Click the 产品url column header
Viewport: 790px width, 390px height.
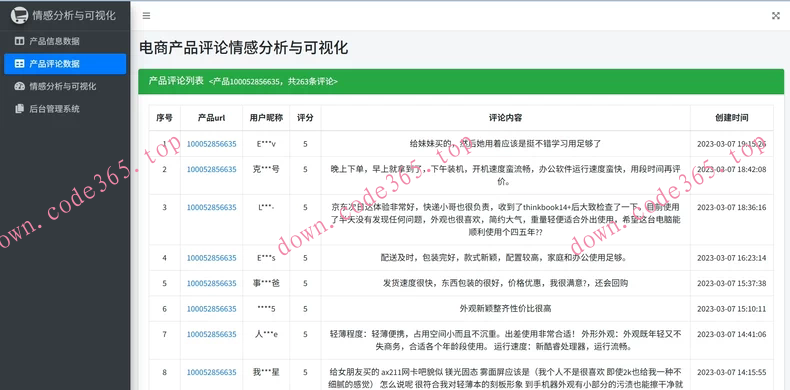click(x=212, y=118)
